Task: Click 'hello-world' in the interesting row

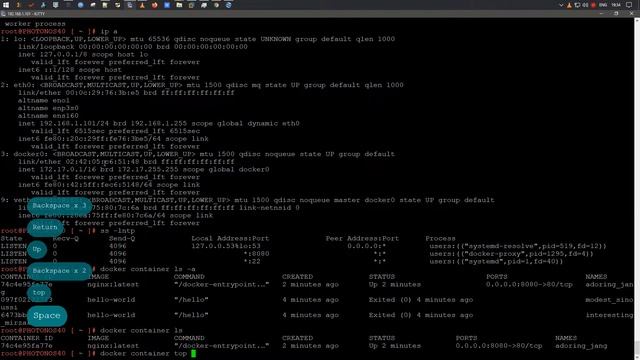Action: click(111, 315)
